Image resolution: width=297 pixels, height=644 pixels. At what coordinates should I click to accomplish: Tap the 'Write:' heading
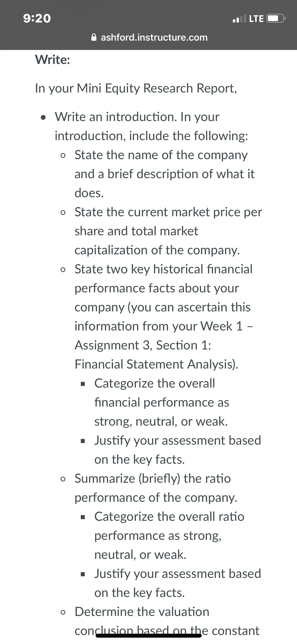[x=53, y=59]
